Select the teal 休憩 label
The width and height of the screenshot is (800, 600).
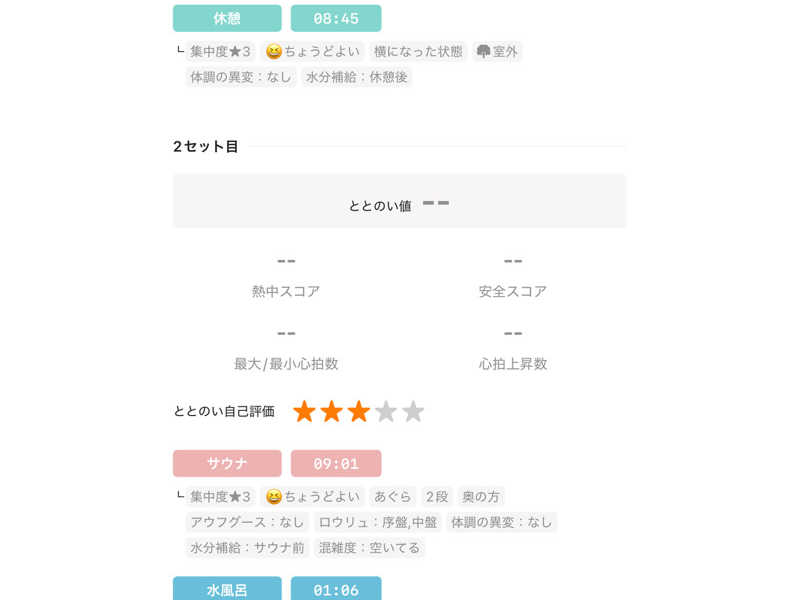(x=227, y=18)
